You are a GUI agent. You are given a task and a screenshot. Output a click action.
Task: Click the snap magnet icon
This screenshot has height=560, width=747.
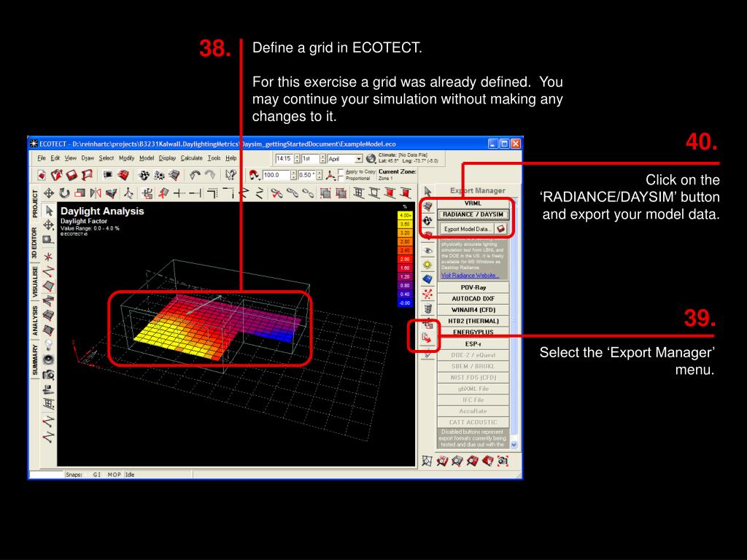(x=255, y=175)
